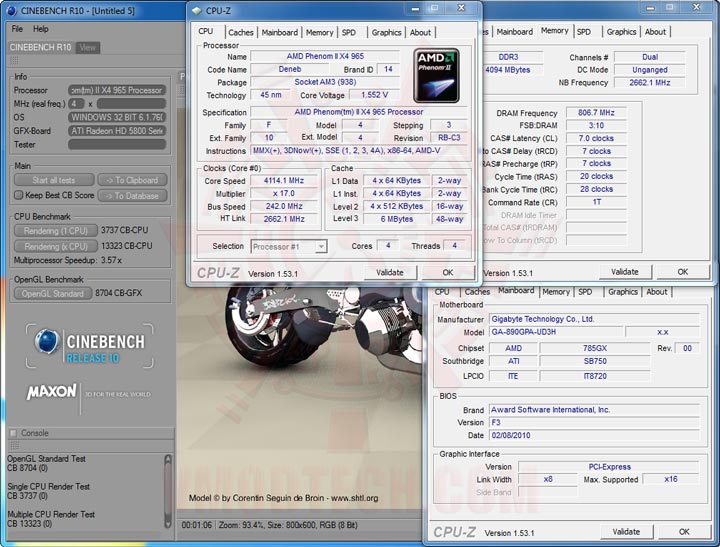This screenshot has height=547, width=720.
Task: Click the console vertical scrollbar
Action: [168, 491]
